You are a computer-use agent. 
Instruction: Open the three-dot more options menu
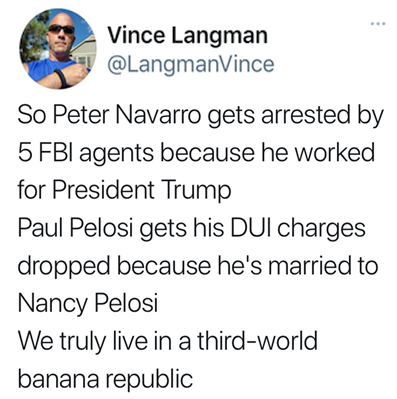point(378,24)
